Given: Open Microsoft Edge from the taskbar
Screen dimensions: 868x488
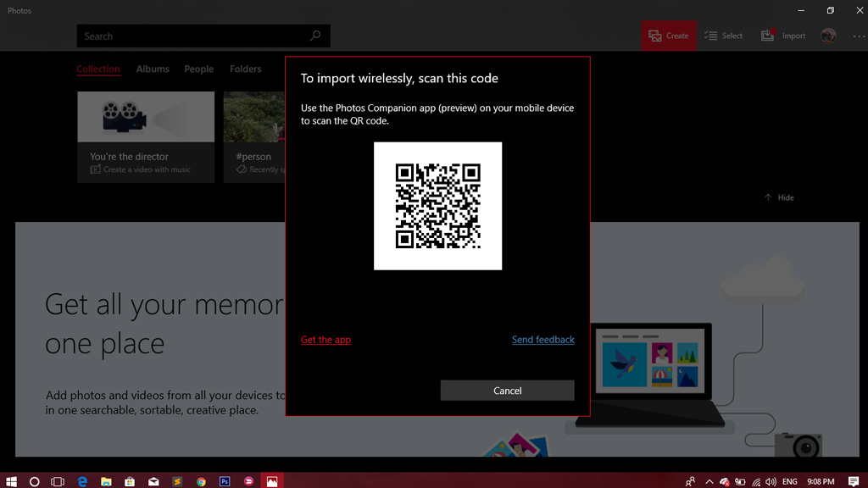Looking at the screenshot, I should pos(82,481).
